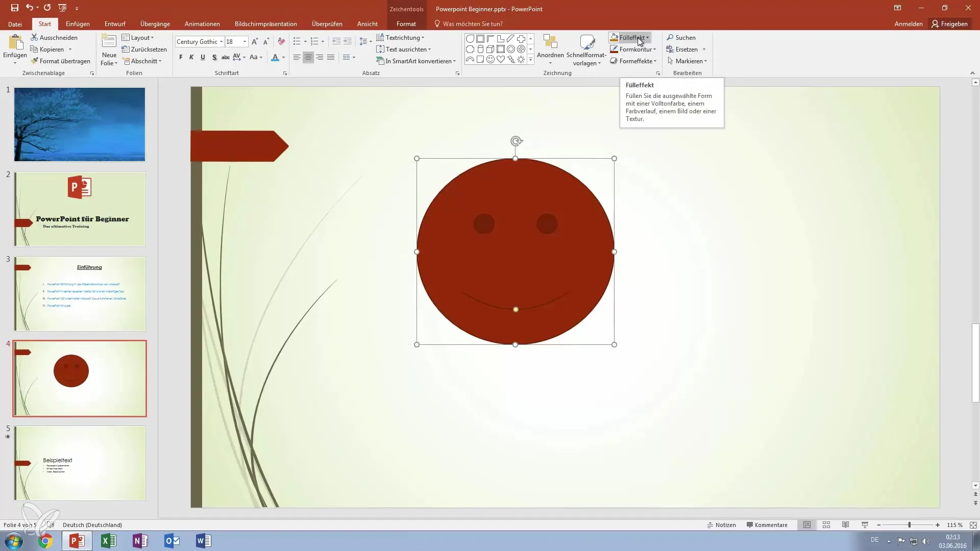Click the Save icon in quick access toolbar
Screen dimensions: 980x551
(15, 8)
